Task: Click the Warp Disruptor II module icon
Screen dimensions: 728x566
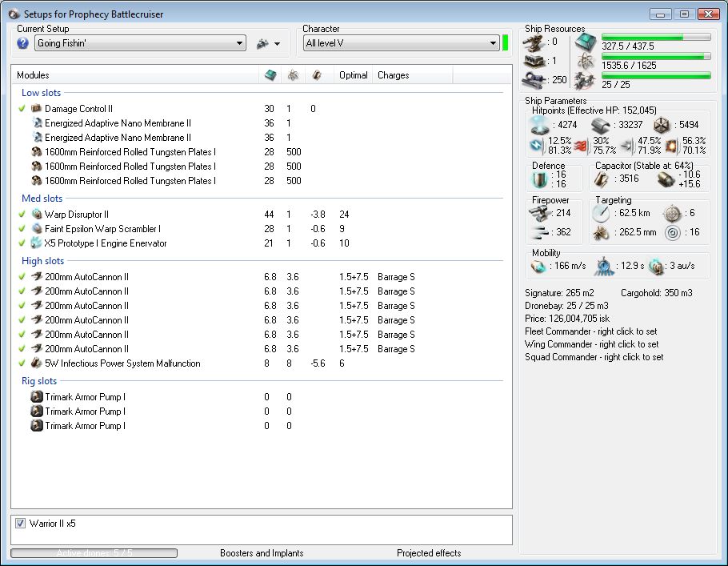Action: tap(37, 214)
